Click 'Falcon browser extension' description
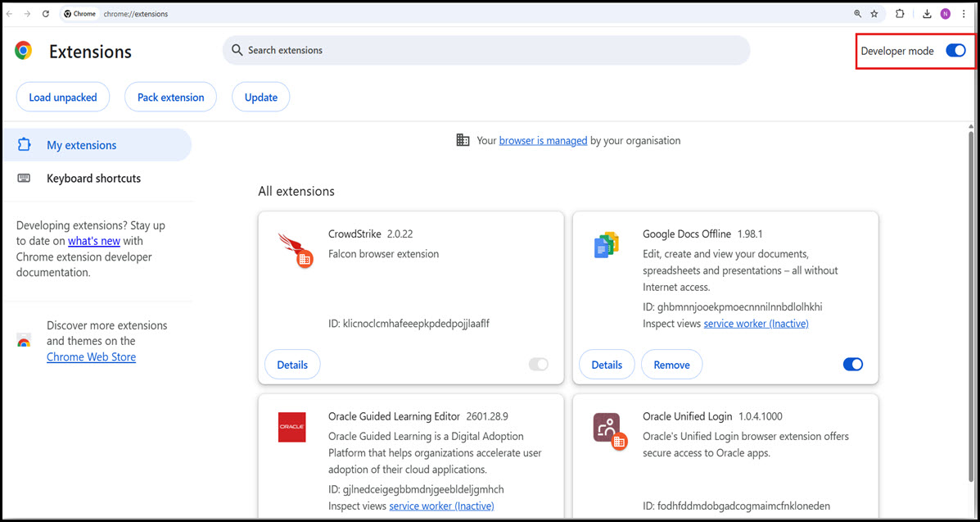Viewport: 980px width, 522px height. 384,254
